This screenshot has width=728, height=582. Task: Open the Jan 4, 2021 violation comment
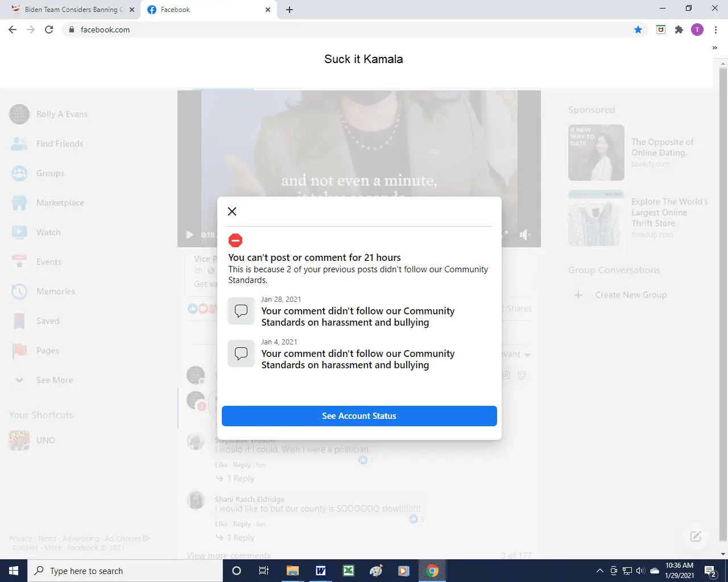pyautogui.click(x=358, y=359)
